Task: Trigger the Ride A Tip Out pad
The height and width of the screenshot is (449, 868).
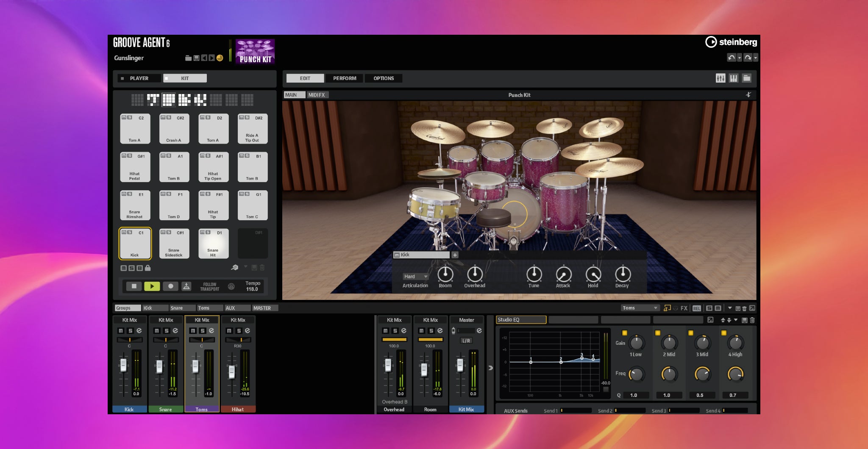Action: pos(253,129)
